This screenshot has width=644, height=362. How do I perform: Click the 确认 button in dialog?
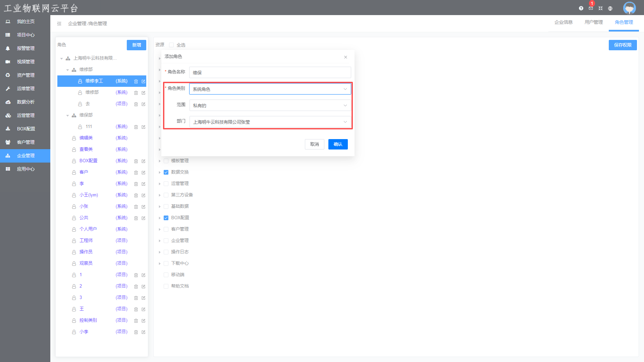338,144
